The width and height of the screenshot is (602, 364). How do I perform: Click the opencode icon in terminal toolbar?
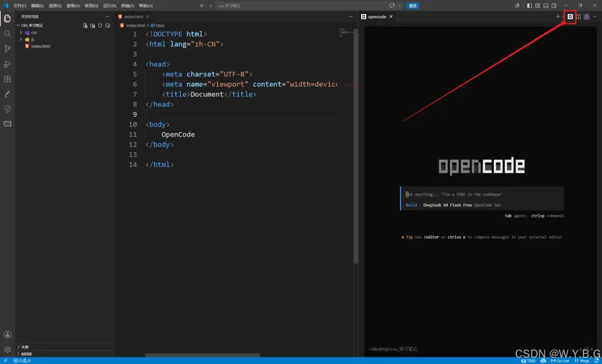pos(570,17)
